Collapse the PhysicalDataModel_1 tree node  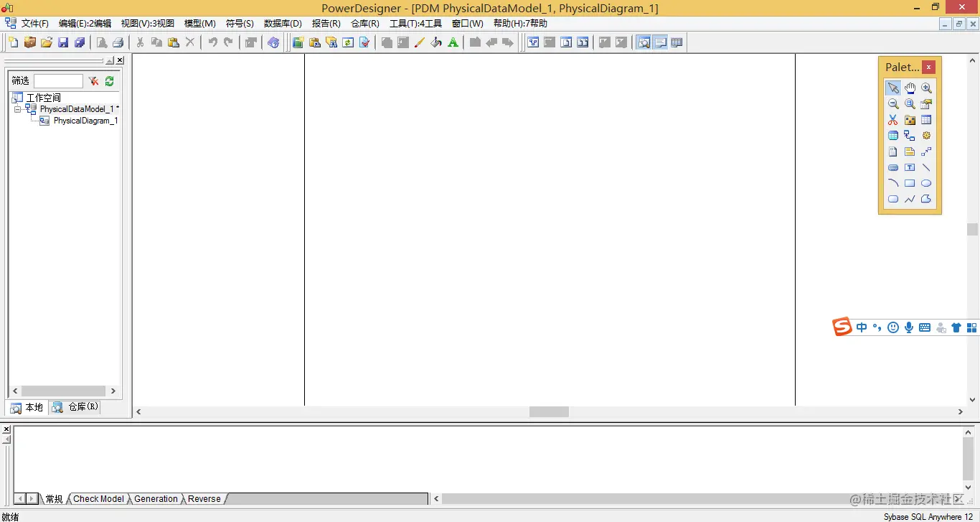click(x=17, y=109)
